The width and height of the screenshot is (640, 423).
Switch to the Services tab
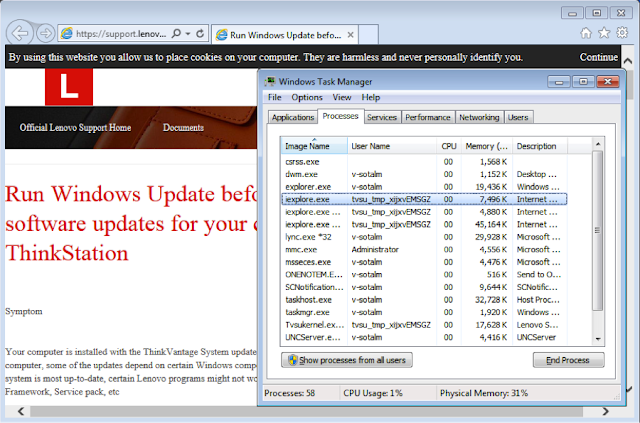(x=382, y=117)
